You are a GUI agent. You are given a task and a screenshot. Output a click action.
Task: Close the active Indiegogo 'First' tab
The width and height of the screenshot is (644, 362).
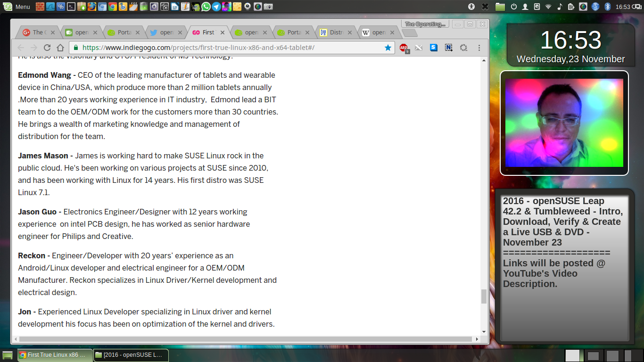coord(223,33)
